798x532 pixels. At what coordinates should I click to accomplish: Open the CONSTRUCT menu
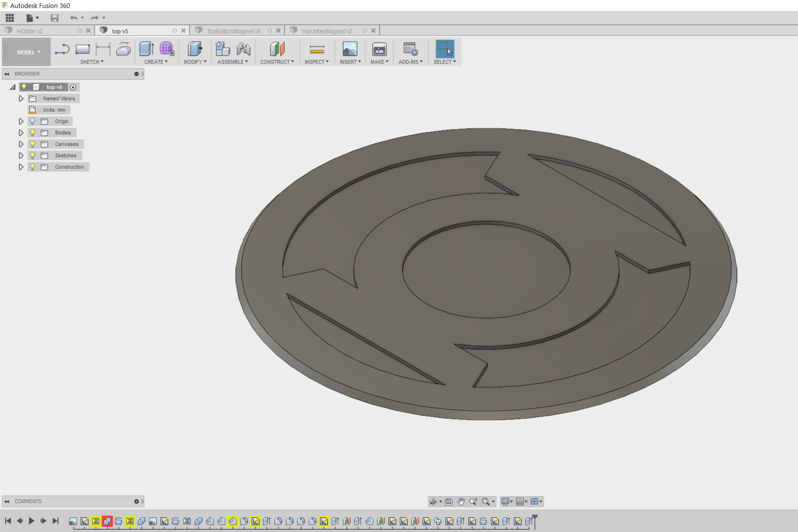pyautogui.click(x=277, y=62)
